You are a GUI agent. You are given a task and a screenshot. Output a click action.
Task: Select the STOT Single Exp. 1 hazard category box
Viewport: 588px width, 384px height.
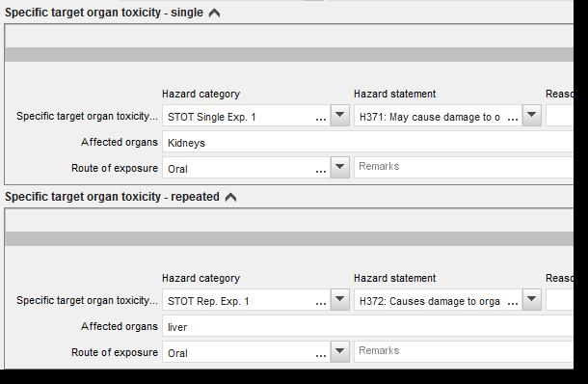247,115
